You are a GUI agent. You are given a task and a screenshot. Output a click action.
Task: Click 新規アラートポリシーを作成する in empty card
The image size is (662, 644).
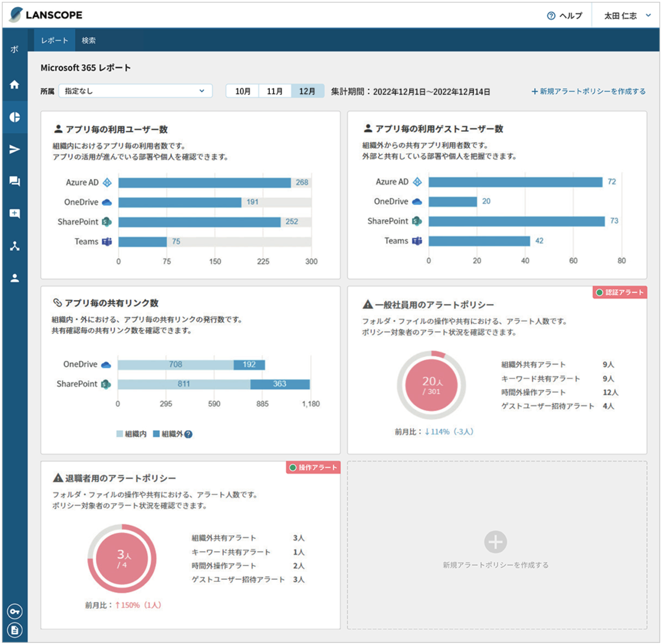pyautogui.click(x=496, y=565)
